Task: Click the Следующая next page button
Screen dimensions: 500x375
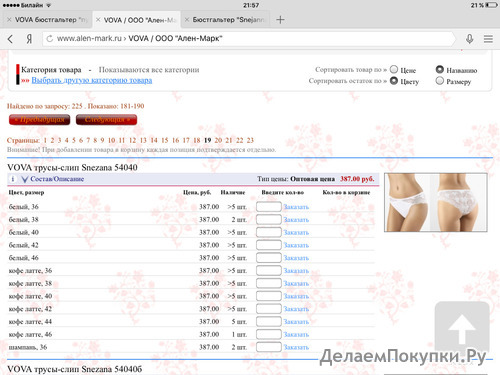Action: click(x=106, y=120)
